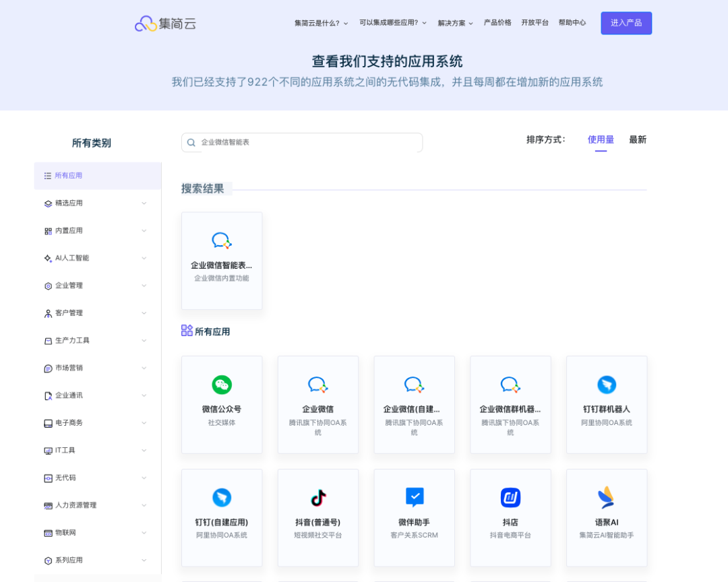728x582 pixels.
Task: Open the 企业微信(自建... app card title
Action: (x=411, y=410)
